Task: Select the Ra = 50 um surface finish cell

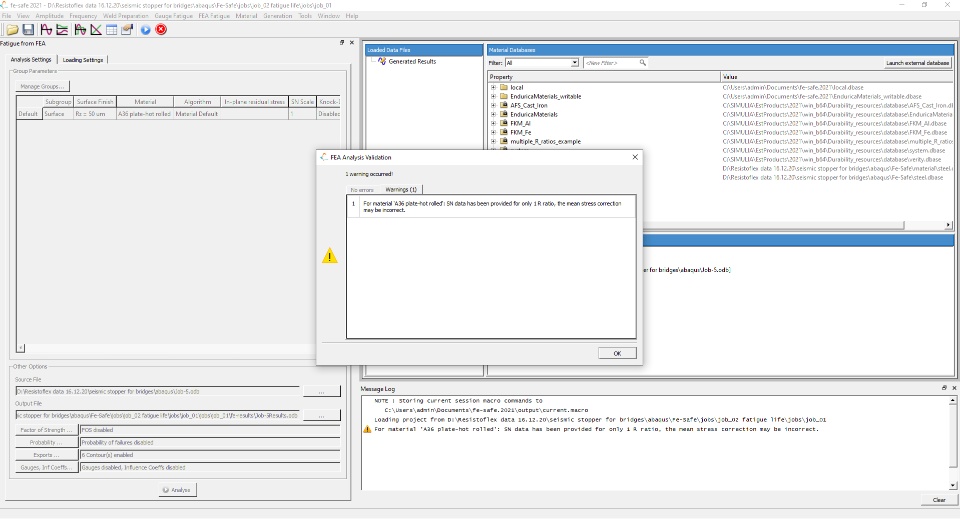Action: point(94,114)
